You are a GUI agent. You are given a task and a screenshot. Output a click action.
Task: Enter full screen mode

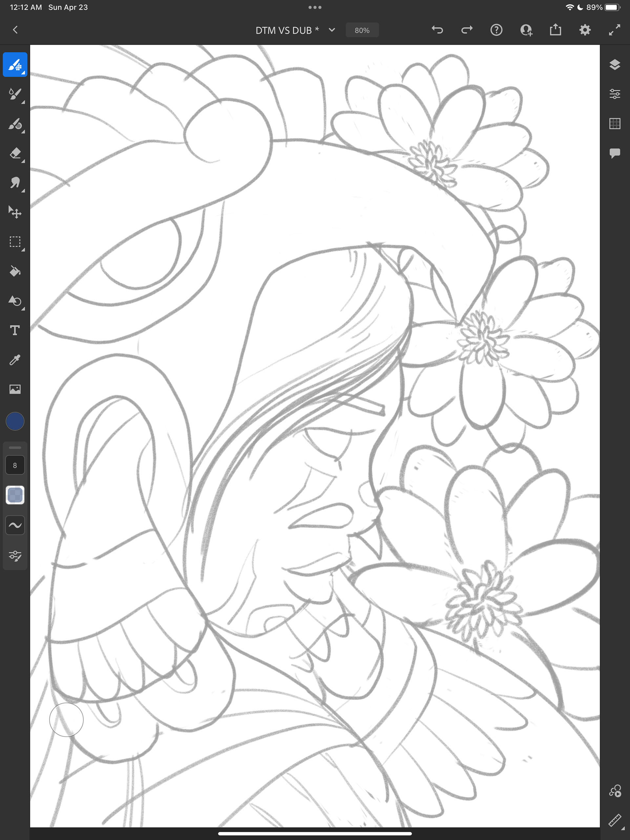(615, 30)
